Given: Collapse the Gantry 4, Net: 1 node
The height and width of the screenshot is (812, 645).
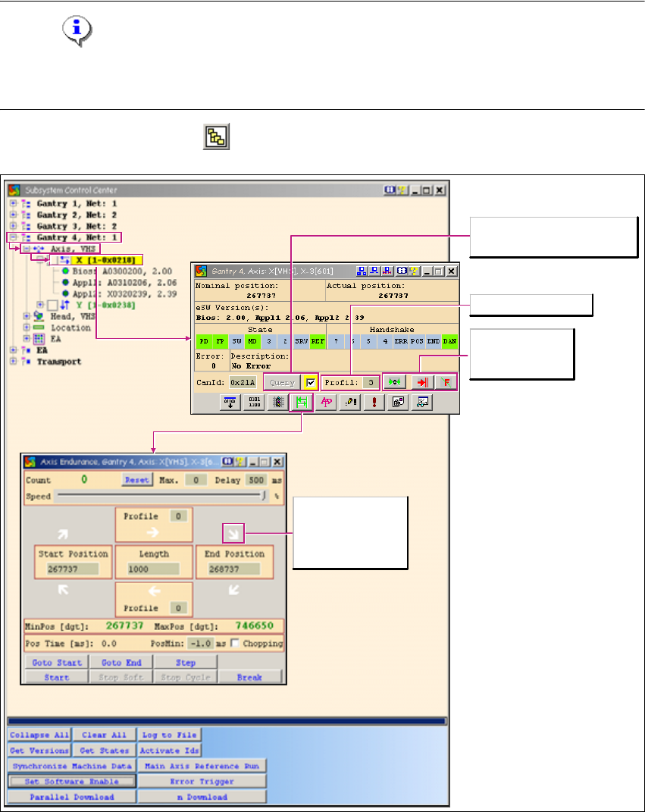Looking at the screenshot, I should (13, 237).
